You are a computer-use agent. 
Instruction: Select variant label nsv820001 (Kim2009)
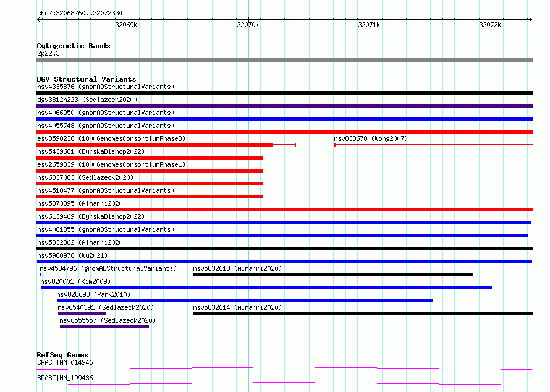click(x=75, y=281)
